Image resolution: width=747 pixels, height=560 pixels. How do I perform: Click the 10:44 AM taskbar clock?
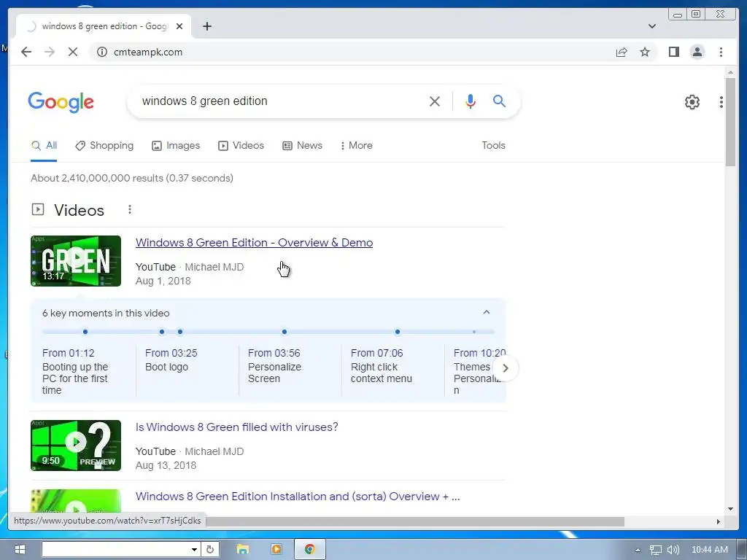(x=709, y=550)
